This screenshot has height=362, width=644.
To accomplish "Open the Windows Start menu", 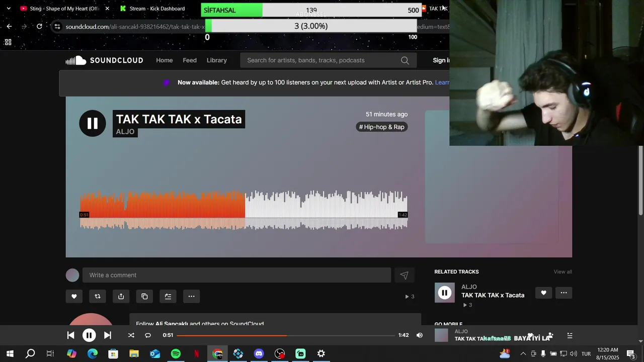I will pos(10,354).
